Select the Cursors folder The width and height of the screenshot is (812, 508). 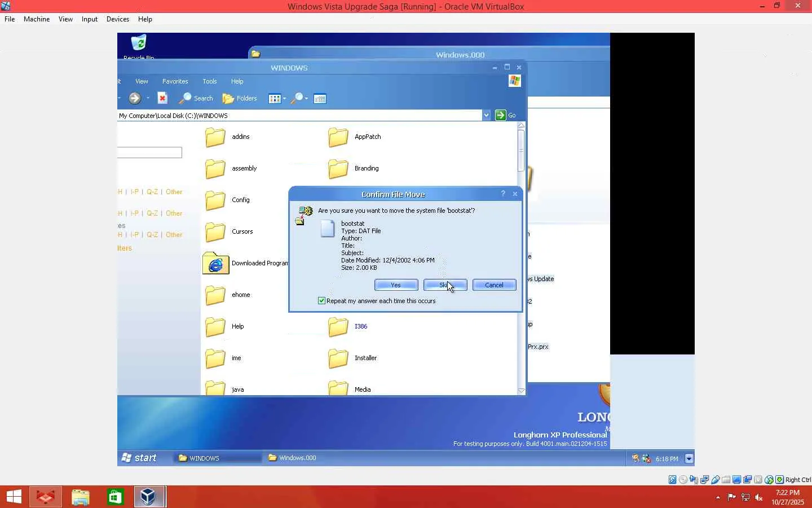point(229,231)
